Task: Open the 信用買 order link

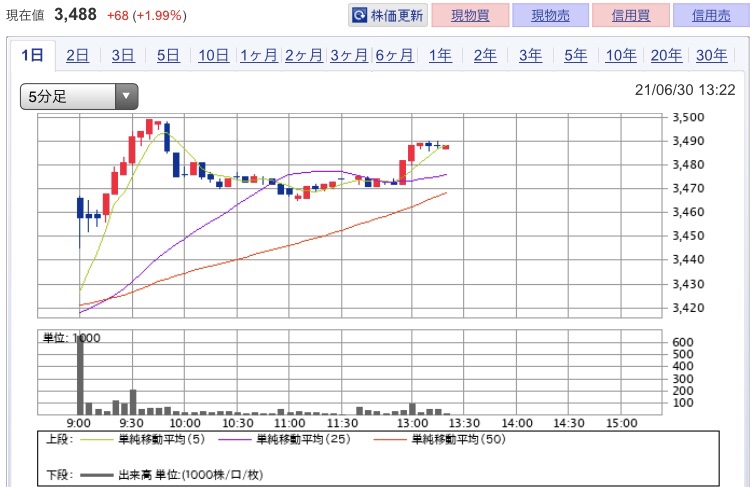Action: 631,15
